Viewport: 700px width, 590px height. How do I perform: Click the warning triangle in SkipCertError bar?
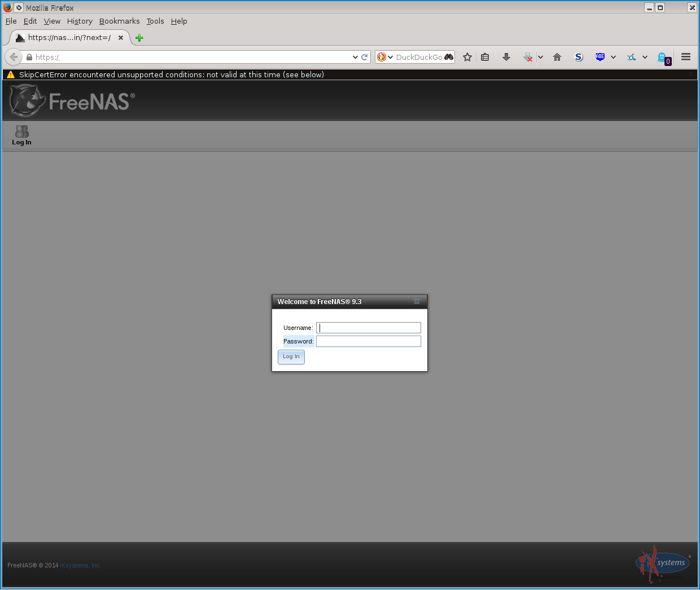click(x=10, y=74)
